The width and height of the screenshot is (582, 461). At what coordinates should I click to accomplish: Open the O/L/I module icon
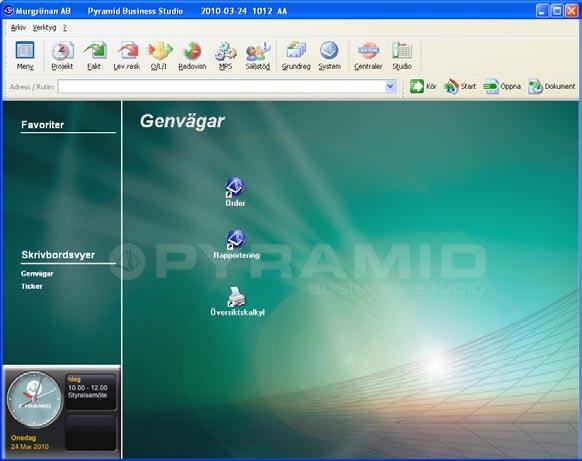pos(159,56)
